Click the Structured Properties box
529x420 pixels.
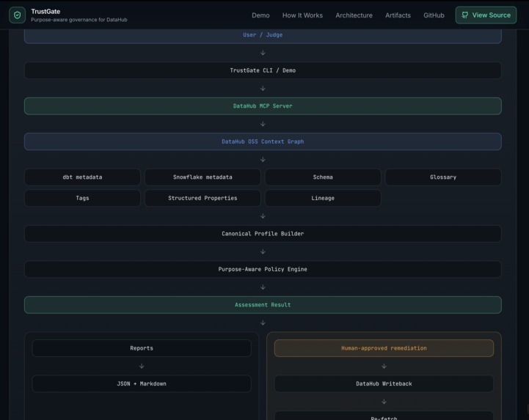(203, 198)
